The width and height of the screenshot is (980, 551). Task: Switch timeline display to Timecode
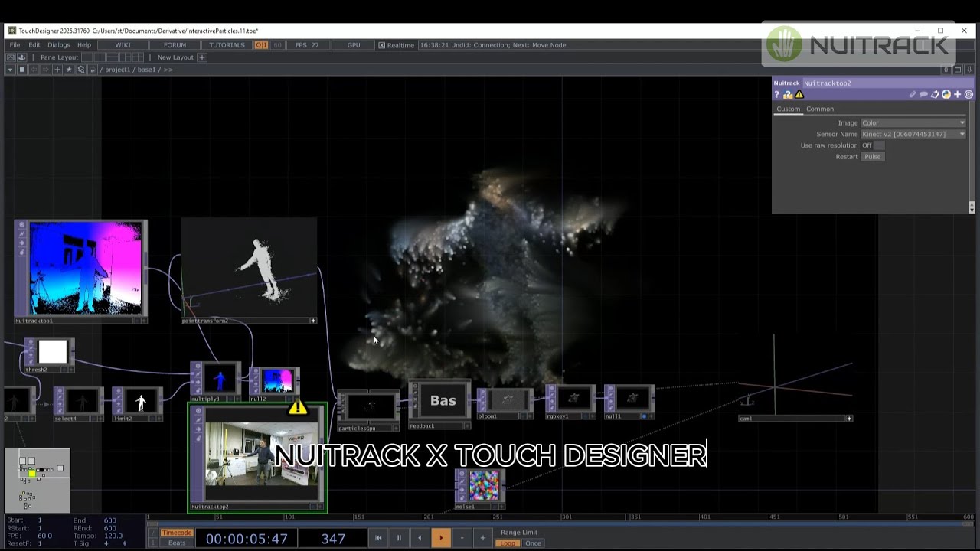[x=177, y=533]
